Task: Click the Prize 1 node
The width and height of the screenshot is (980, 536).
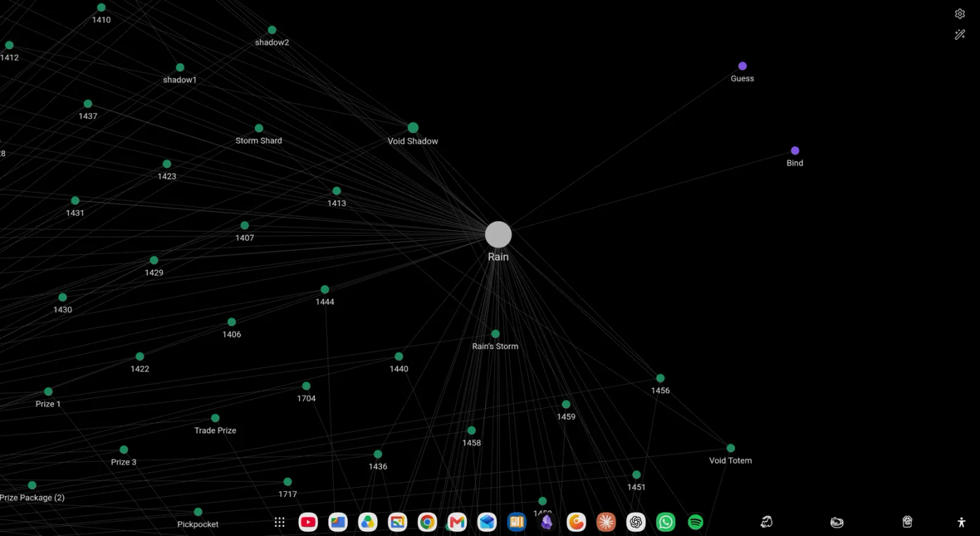Action: pos(48,392)
